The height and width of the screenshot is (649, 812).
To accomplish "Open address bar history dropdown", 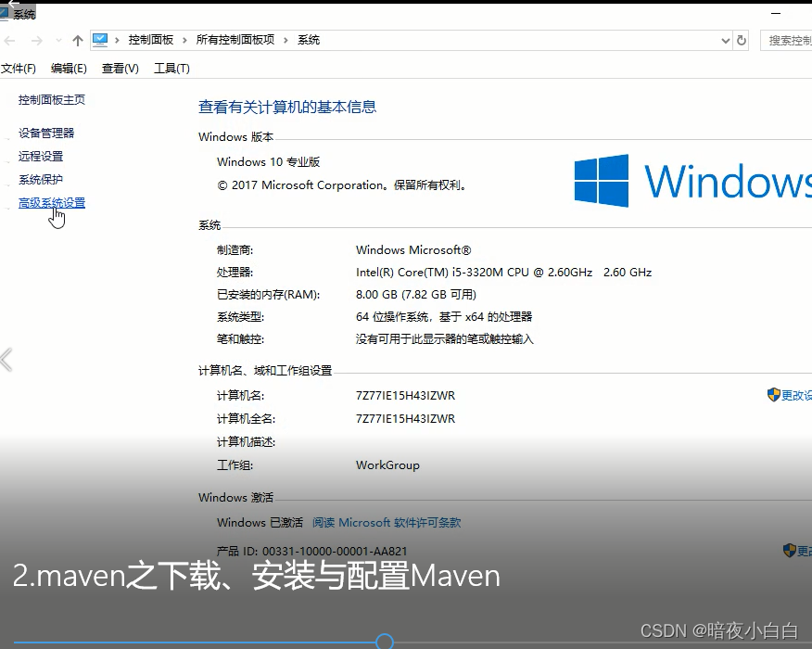I will point(726,41).
